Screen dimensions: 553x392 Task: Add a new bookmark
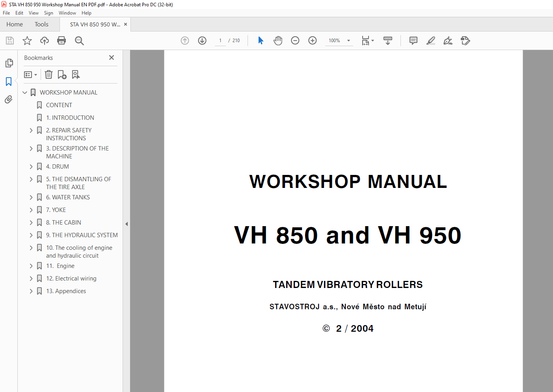tap(62, 74)
